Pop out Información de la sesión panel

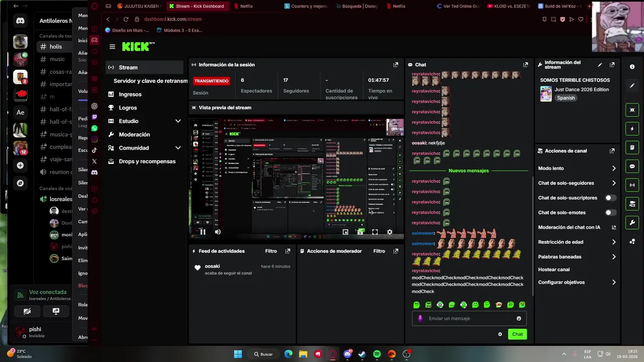point(395,64)
